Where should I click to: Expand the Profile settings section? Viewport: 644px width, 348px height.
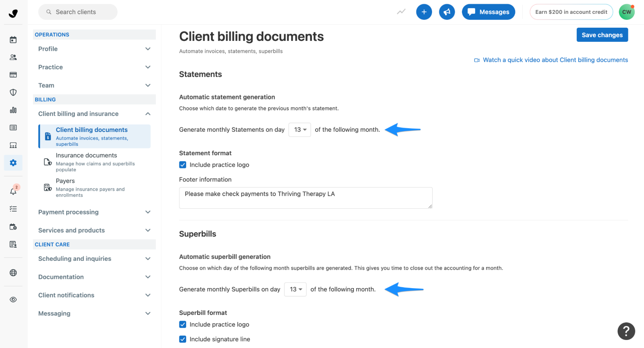pos(94,49)
